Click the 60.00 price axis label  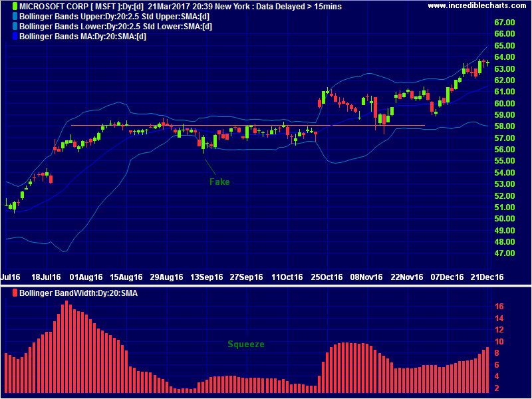[505, 104]
